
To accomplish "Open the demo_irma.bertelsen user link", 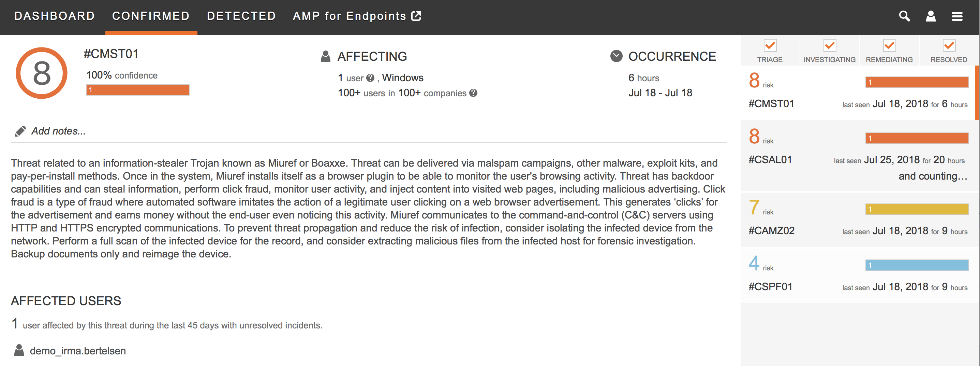I will click(x=78, y=350).
